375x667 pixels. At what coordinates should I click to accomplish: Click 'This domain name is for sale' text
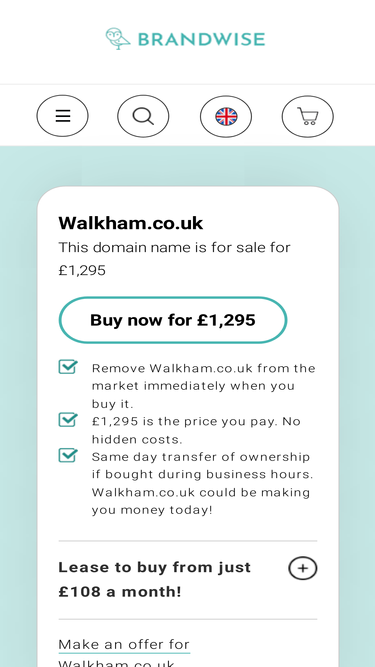pos(174,247)
